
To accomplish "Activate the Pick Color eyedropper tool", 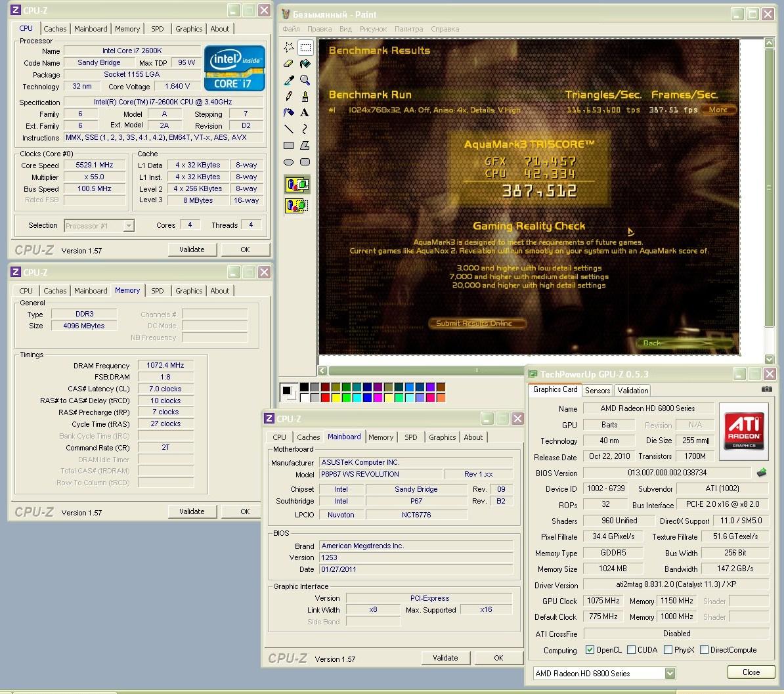I will point(288,80).
